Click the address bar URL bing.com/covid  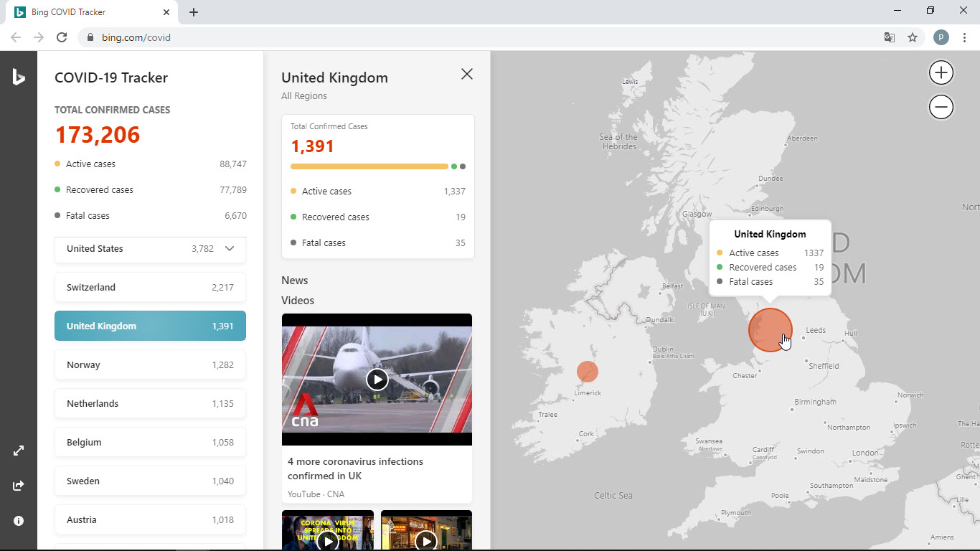tap(136, 37)
